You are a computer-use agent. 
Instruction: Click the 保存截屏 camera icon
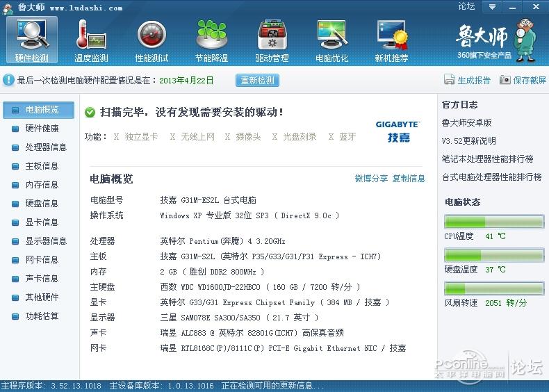505,80
